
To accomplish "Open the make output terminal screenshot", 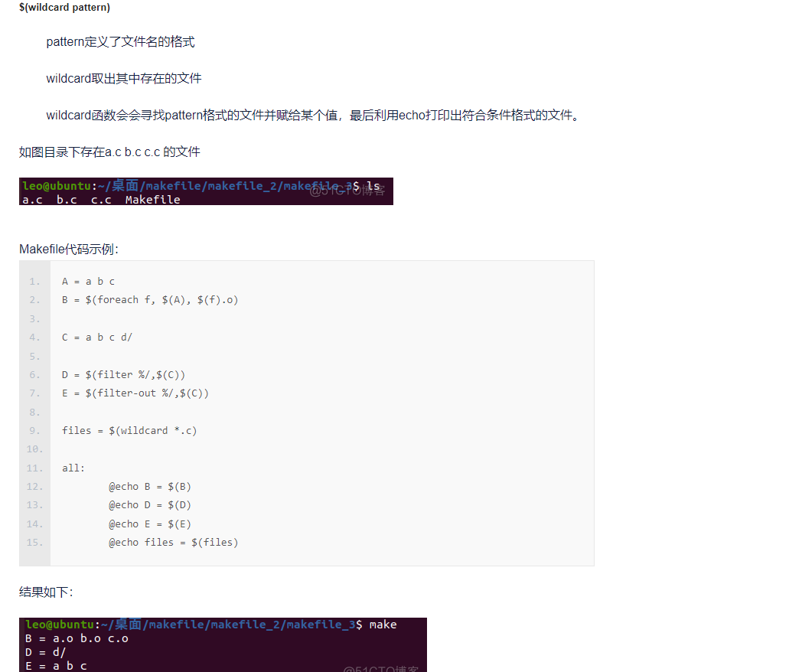I will click(x=223, y=645).
